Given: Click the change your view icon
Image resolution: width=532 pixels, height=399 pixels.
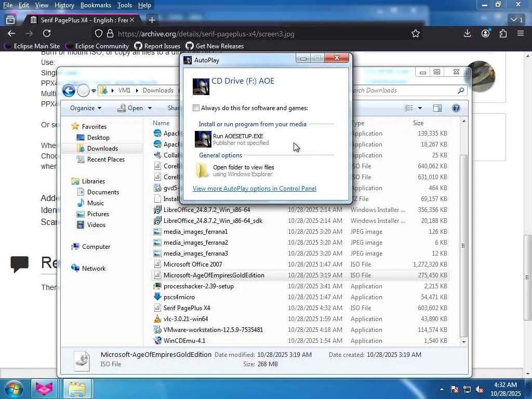Looking at the screenshot, I should click(408, 108).
